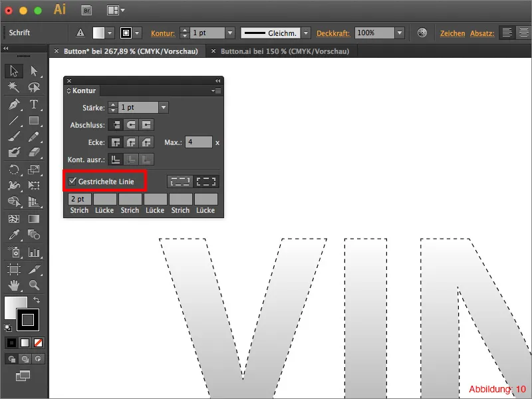Uncheck Gestrichelte Linie checkbox
The height and width of the screenshot is (399, 532).
72,181
